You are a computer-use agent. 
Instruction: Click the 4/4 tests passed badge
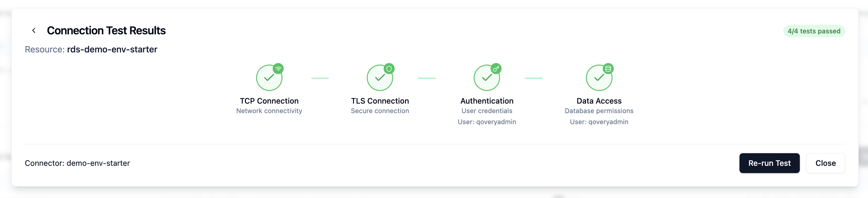814,31
